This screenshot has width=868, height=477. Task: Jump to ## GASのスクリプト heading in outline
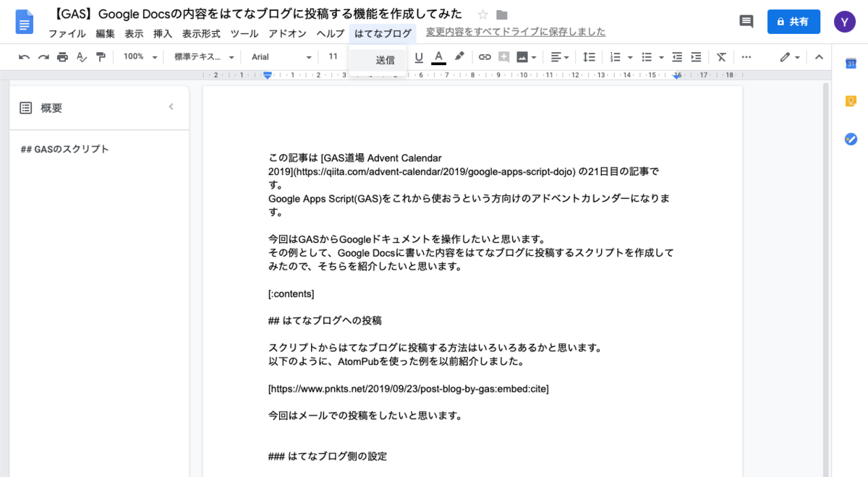click(x=64, y=149)
